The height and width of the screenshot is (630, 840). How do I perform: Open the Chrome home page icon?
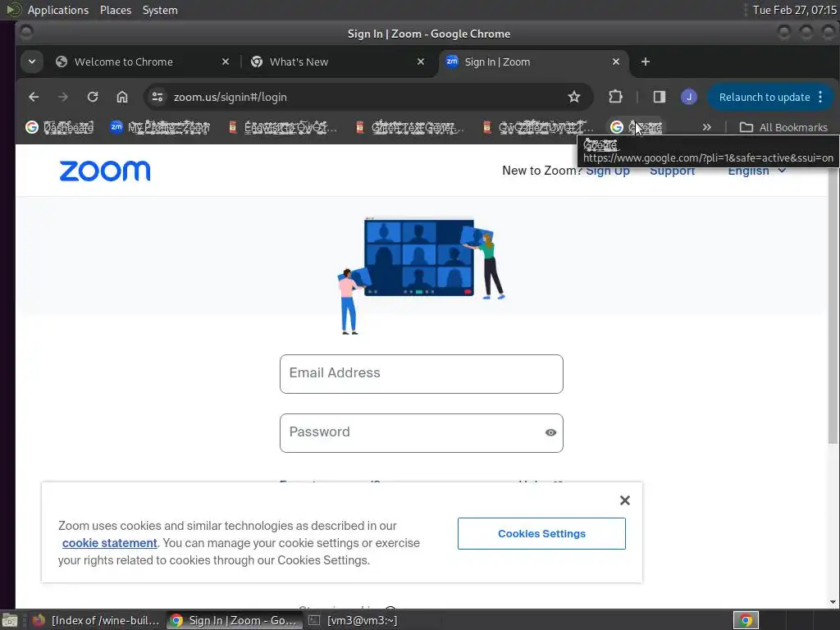(x=122, y=97)
